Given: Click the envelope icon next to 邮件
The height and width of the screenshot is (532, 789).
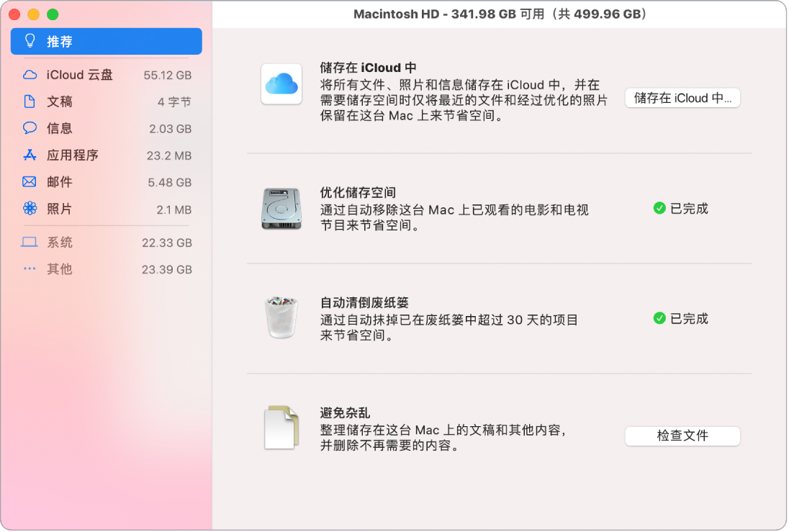Looking at the screenshot, I should click(30, 181).
